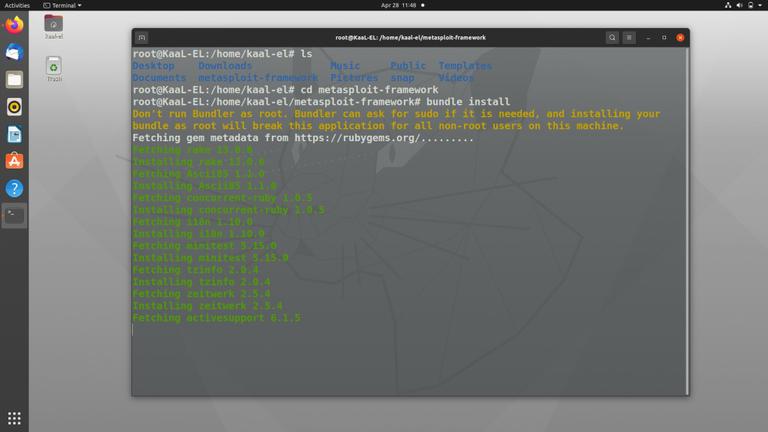
Task: Click 'Fetching gem metadata from https://rubygems.org/' line
Action: [x=303, y=138]
